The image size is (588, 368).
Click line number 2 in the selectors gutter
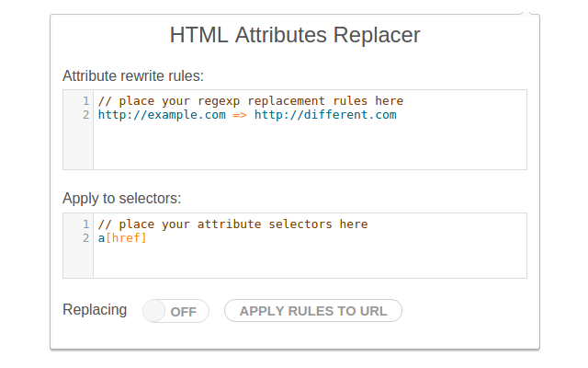[85, 238]
